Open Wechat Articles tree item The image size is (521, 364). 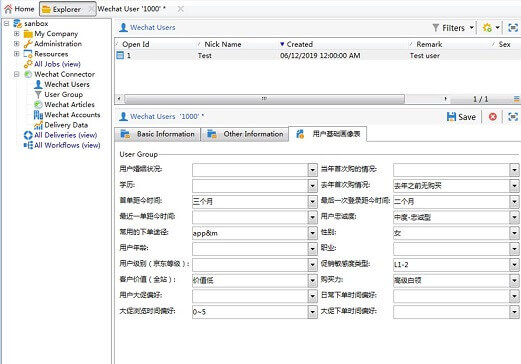coord(69,105)
